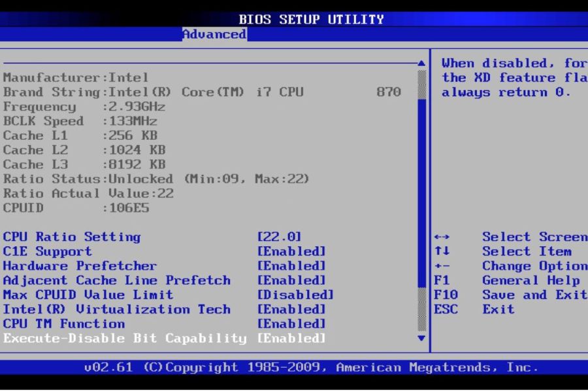
Task: Click the Ratio Status Unlocked info line
Action: pos(155,179)
